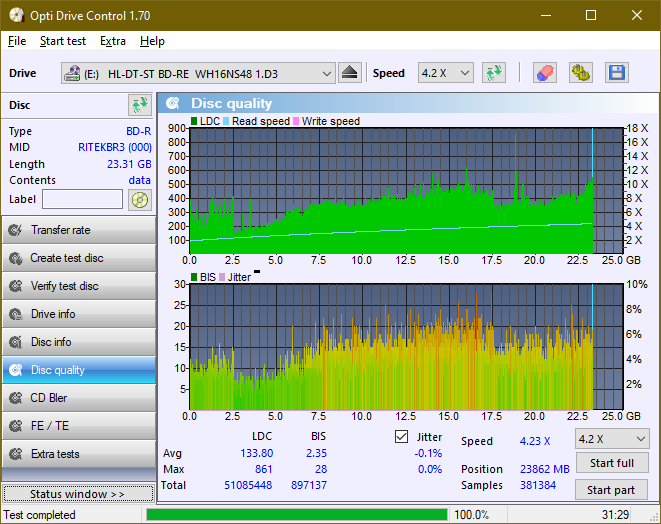Screen dimensions: 661x524
Task: Click the FE / TE sidebar icon
Action: coord(16,426)
